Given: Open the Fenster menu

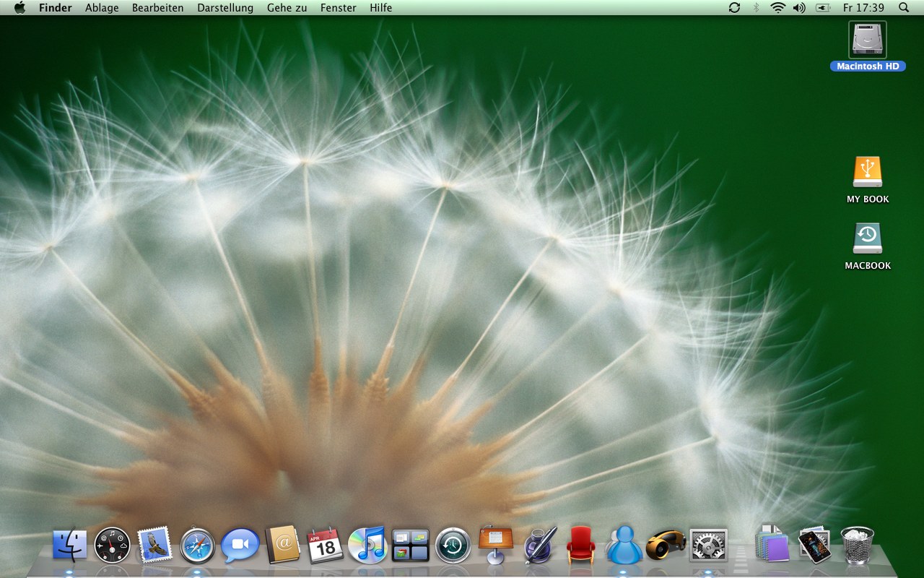Looking at the screenshot, I should click(338, 8).
